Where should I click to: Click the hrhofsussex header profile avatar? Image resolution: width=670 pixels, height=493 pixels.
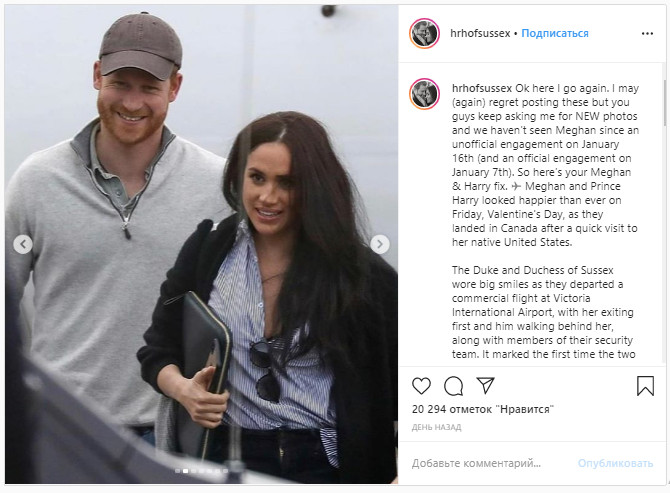pyautogui.click(x=424, y=33)
